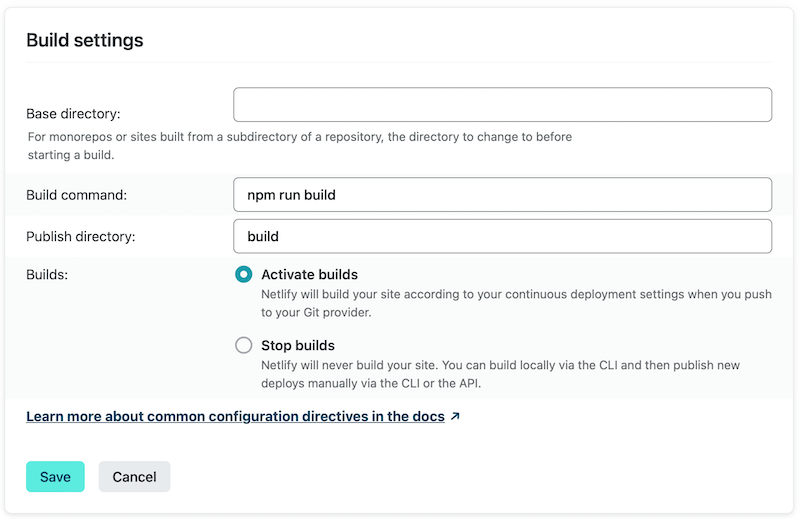Click the "Activate builds" option label text
The image size is (800, 519).
point(309,274)
